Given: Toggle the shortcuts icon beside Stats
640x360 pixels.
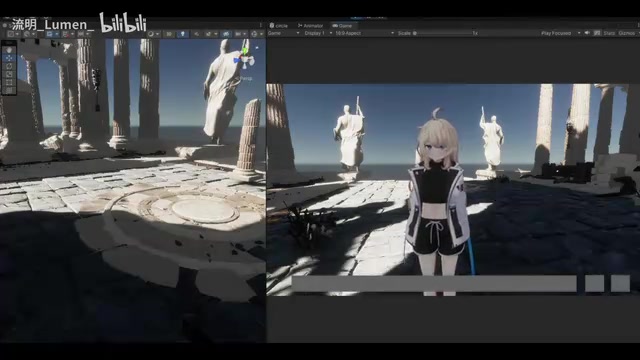Looking at the screenshot, I should [x=597, y=33].
